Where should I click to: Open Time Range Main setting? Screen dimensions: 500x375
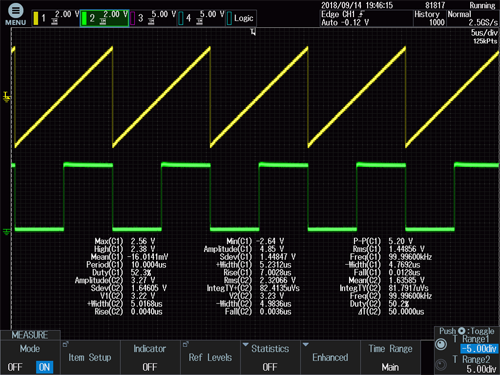pyautogui.click(x=390, y=357)
